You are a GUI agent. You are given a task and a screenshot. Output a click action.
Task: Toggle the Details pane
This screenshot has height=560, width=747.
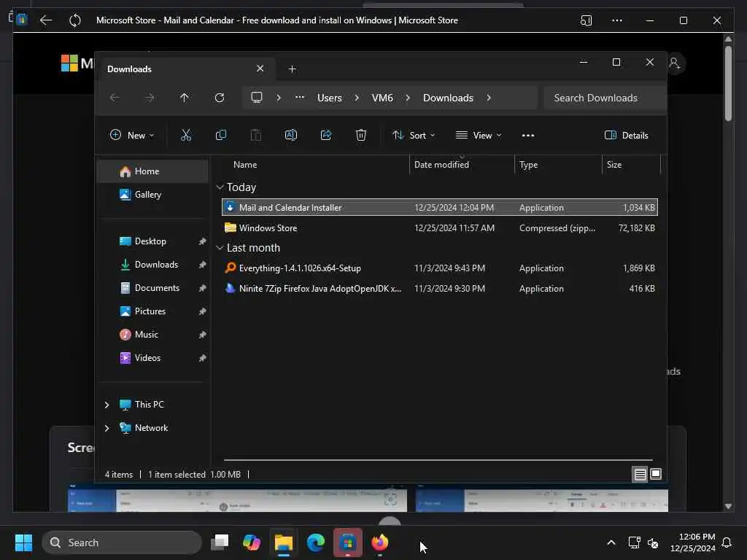tap(626, 135)
